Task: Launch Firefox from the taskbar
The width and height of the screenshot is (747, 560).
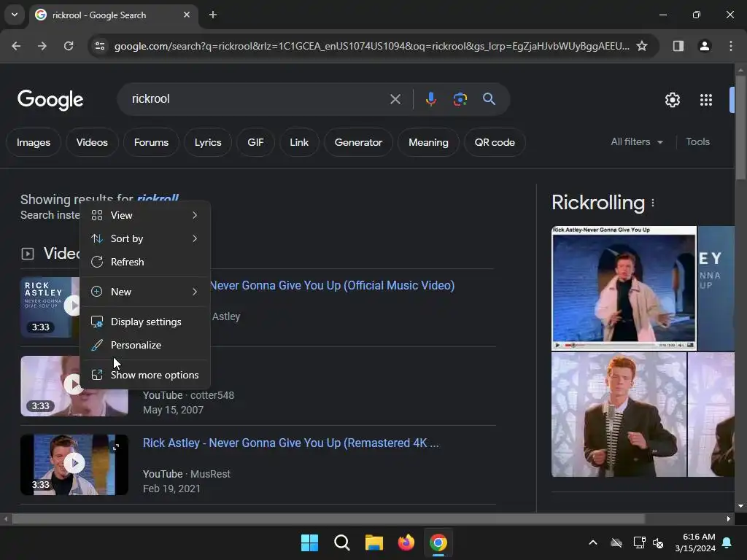Action: tap(406, 542)
